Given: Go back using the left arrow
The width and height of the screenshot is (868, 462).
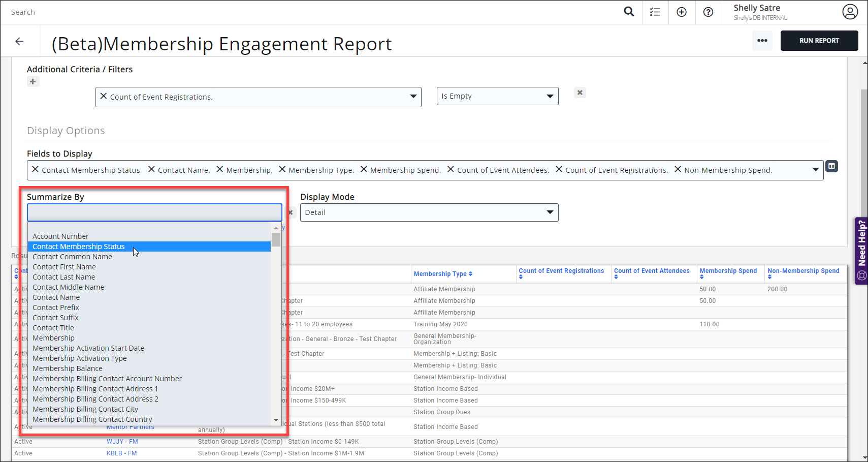Looking at the screenshot, I should pyautogui.click(x=19, y=41).
